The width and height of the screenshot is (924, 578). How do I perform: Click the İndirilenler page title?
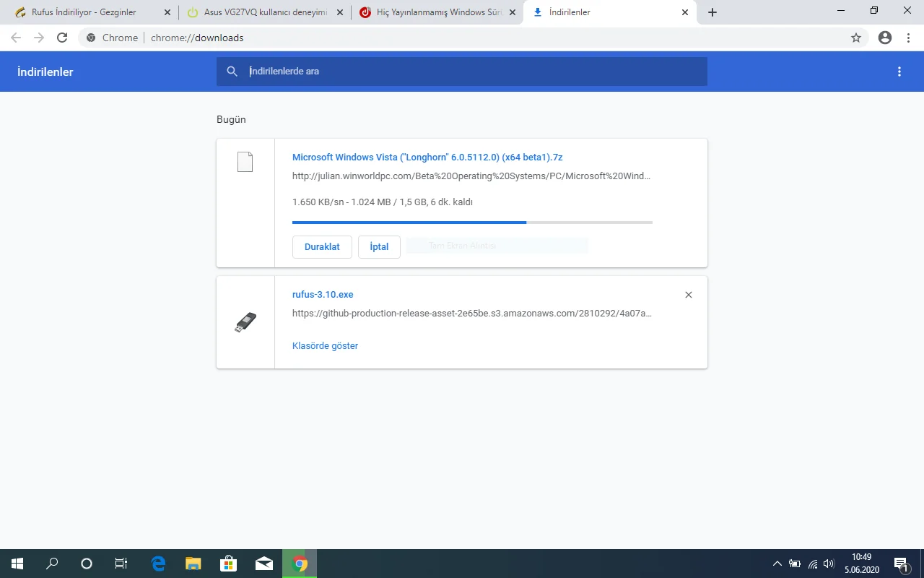45,72
